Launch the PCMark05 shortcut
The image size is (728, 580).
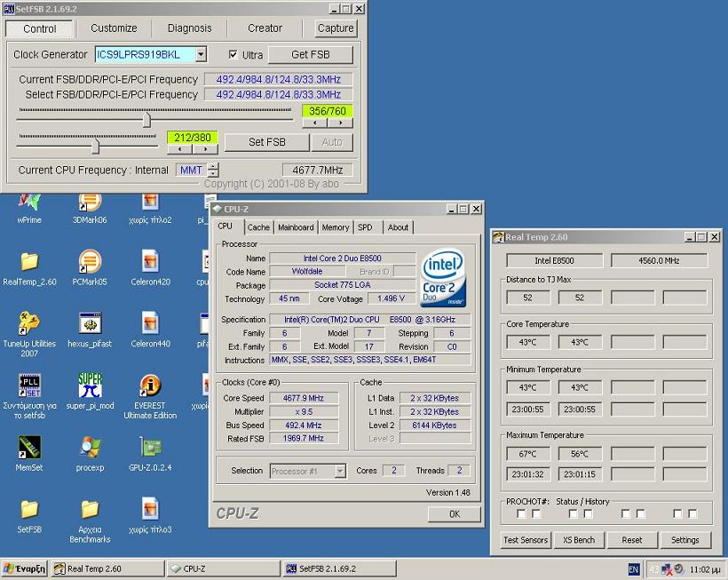coord(90,269)
